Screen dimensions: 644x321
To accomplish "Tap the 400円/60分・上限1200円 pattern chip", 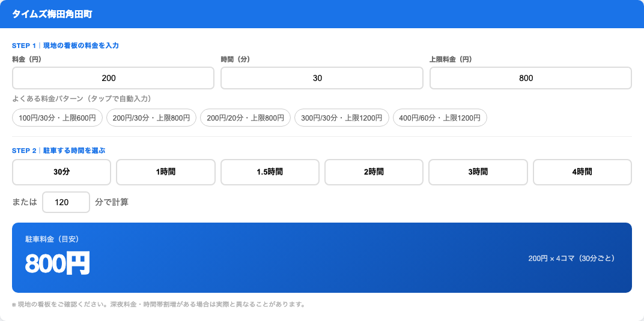I will 440,118.
